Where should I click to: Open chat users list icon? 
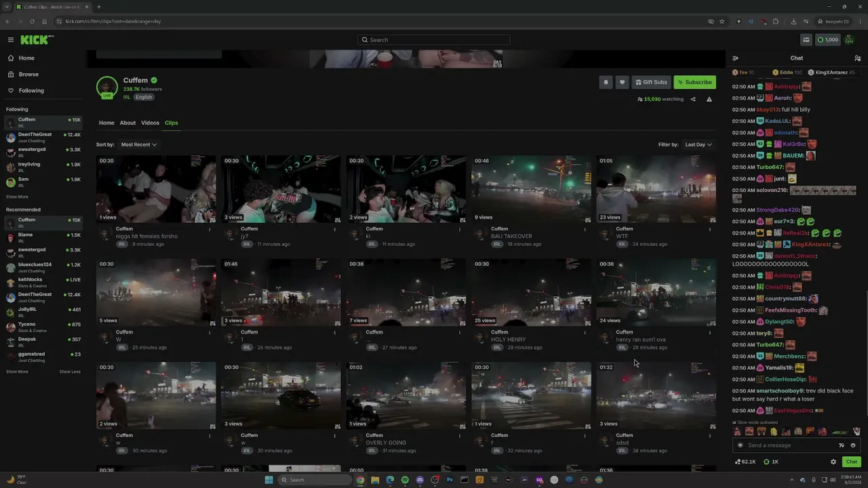pyautogui.click(x=857, y=58)
